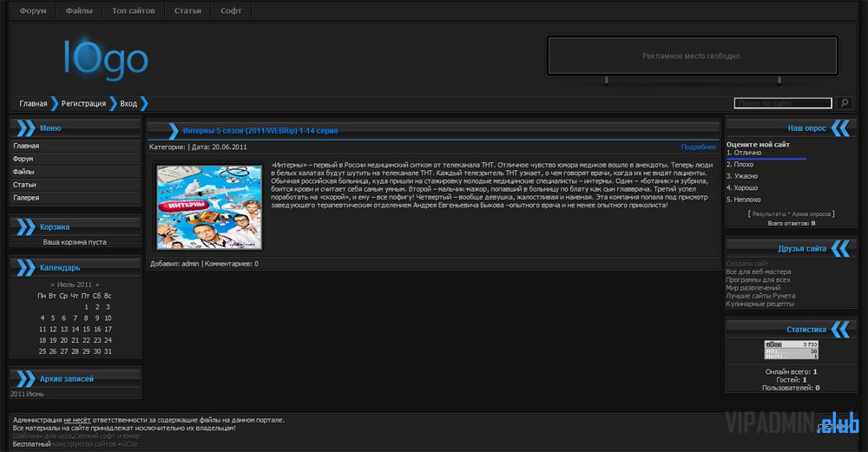Open Файлы in the top navigation bar
868x452 pixels.
(x=79, y=10)
